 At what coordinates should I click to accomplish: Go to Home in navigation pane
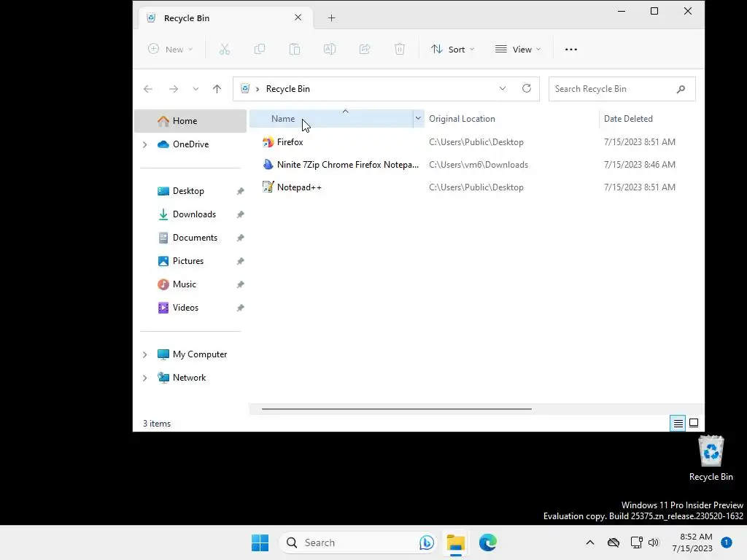(x=190, y=121)
